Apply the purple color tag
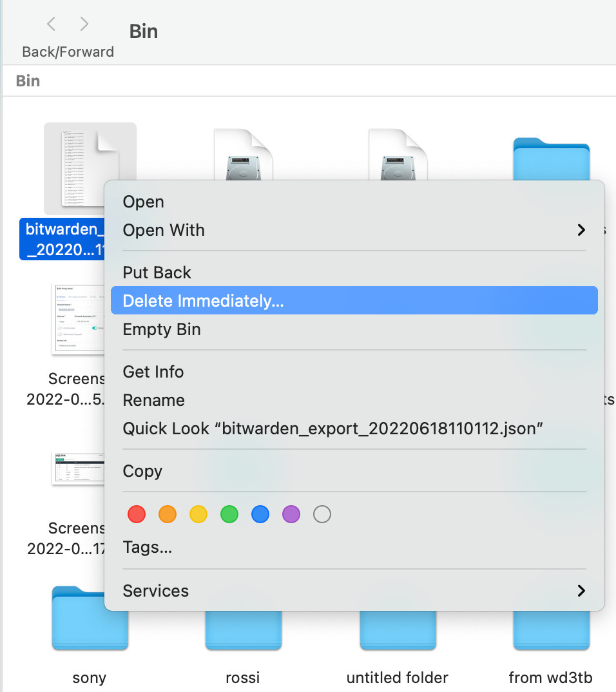The width and height of the screenshot is (616, 692). tap(291, 514)
